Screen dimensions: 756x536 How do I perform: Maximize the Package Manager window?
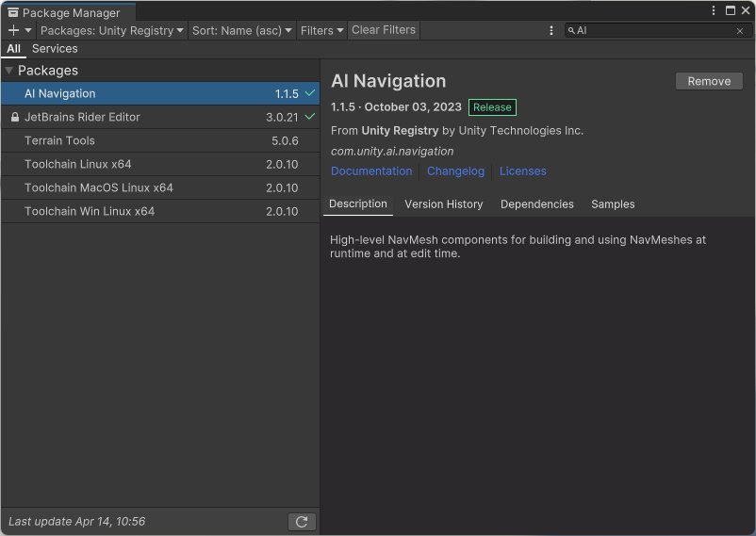click(x=731, y=10)
